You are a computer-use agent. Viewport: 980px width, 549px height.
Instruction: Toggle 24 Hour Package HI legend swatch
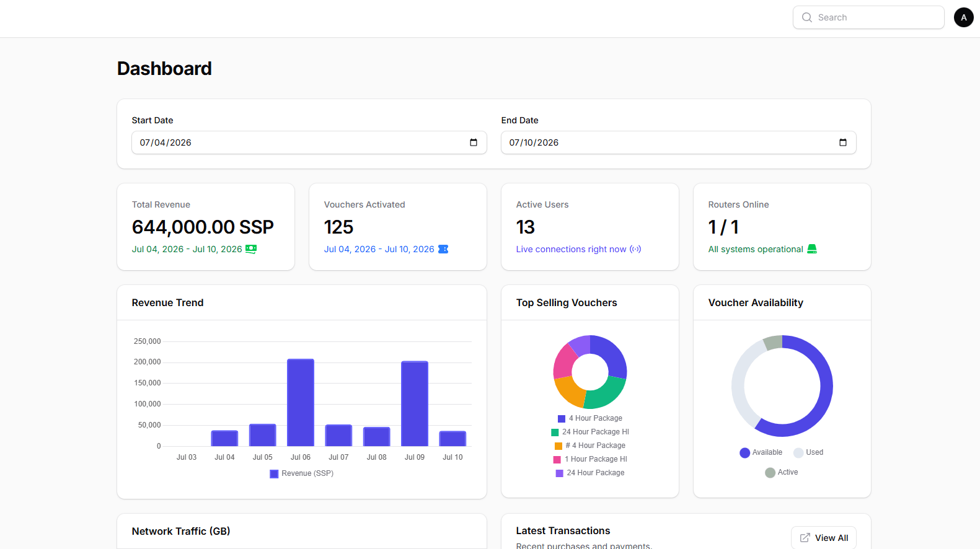click(x=555, y=433)
